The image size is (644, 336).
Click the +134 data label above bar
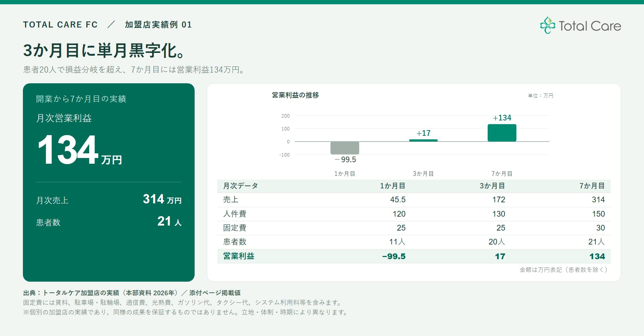point(502,118)
